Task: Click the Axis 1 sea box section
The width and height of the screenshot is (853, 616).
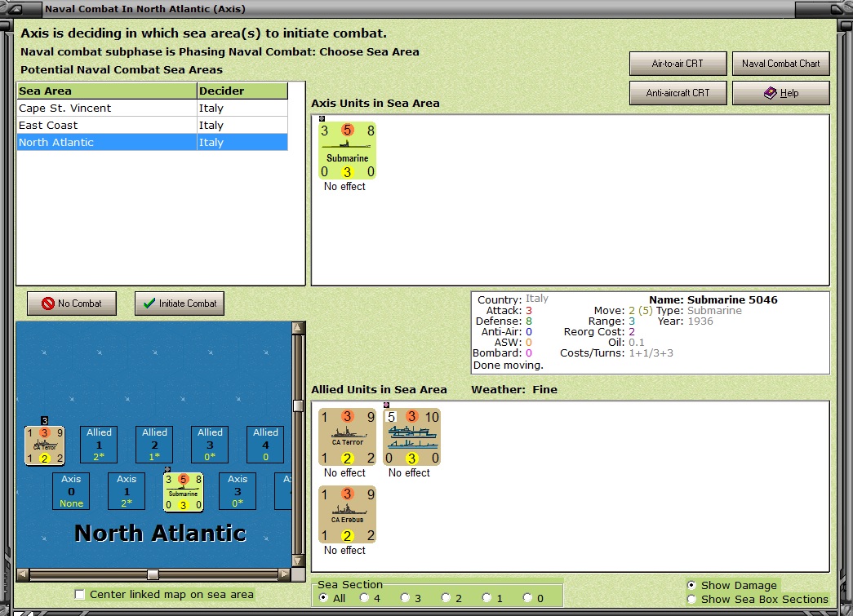Action: pos(127,491)
